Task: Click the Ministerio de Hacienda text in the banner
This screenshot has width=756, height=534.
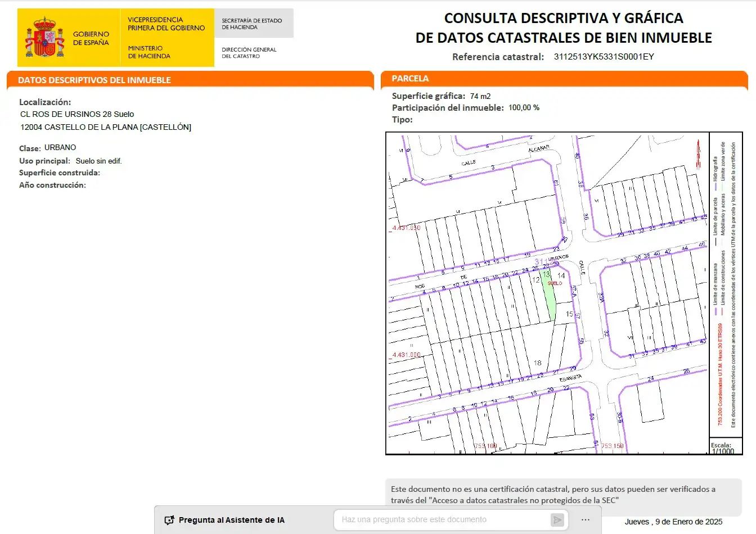Action: [x=149, y=52]
